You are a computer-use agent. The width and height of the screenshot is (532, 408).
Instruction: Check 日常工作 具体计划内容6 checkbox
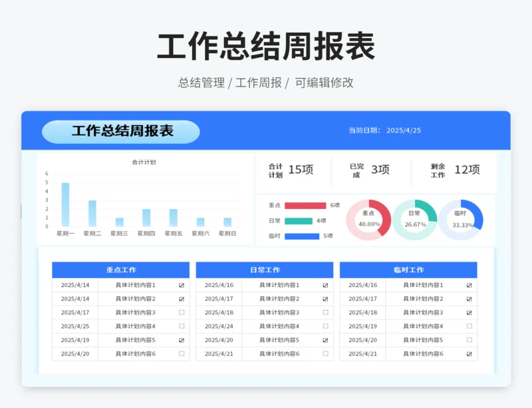(x=325, y=353)
